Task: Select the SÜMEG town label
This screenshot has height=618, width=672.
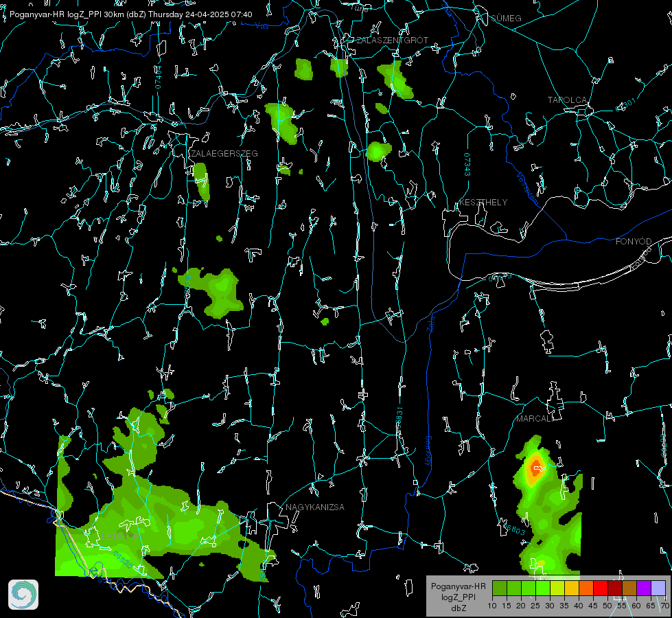Action: point(506,18)
